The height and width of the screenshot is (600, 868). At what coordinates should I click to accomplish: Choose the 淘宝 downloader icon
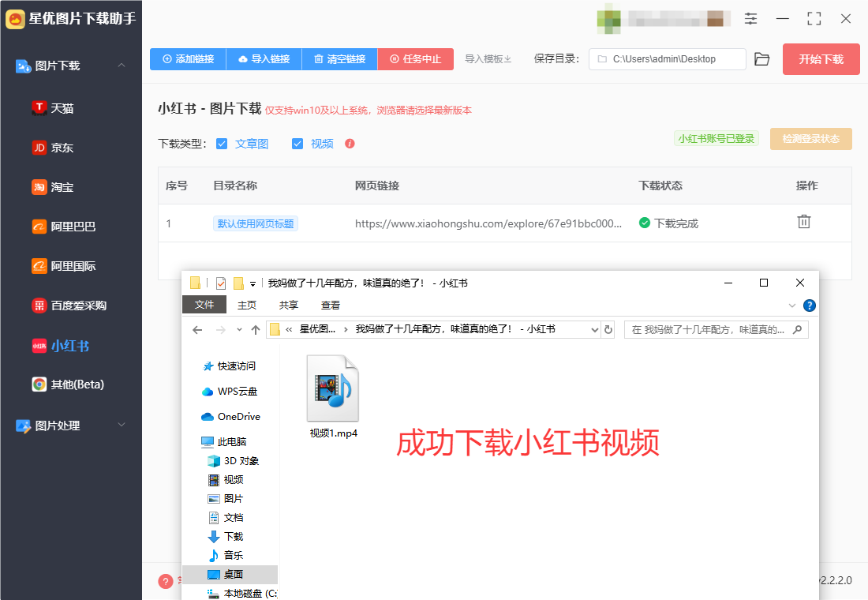[x=39, y=187]
